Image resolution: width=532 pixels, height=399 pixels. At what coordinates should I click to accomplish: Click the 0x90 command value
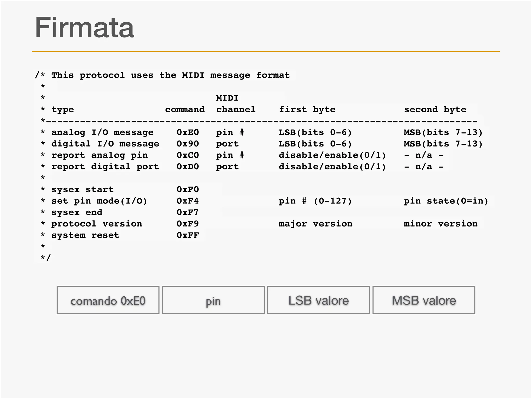coord(188,144)
